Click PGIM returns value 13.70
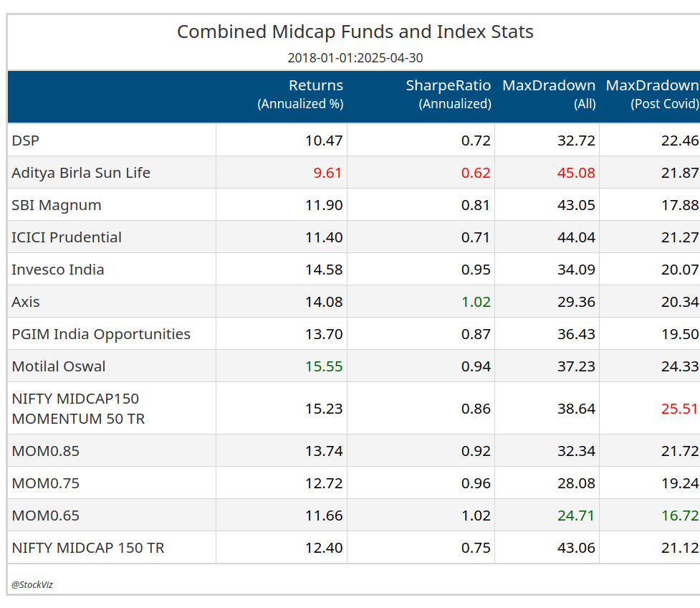This screenshot has height=608, width=700. click(324, 334)
